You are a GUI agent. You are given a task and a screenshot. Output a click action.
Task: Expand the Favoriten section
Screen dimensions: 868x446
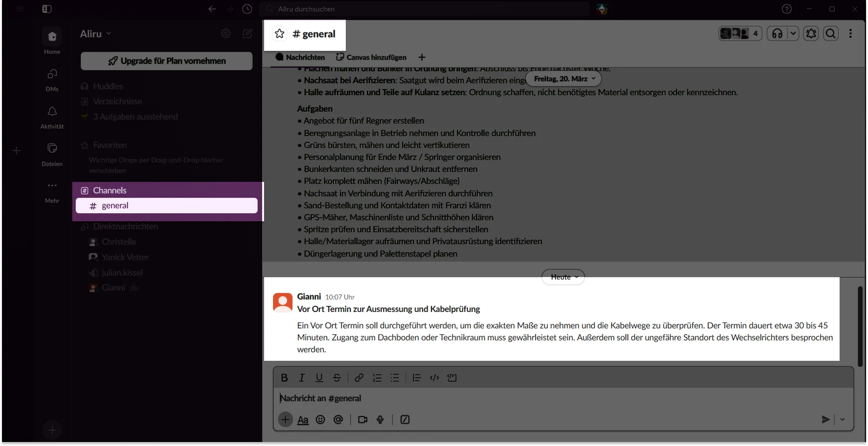tap(110, 145)
